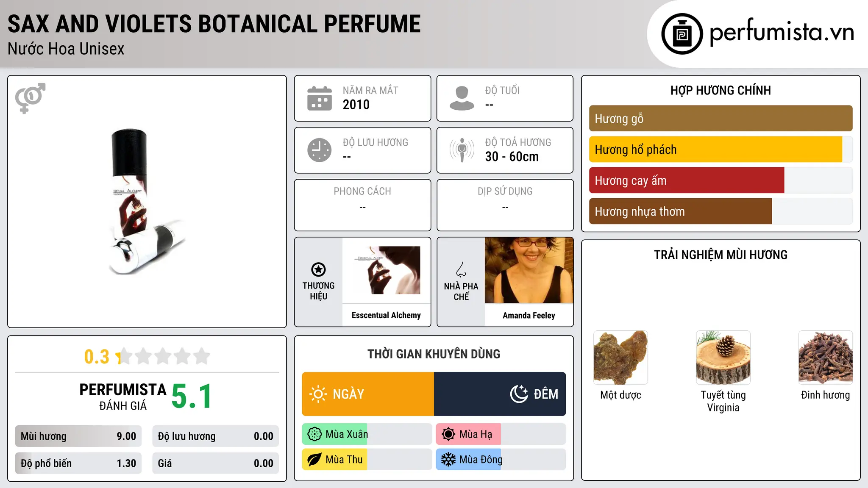Image resolution: width=868 pixels, height=488 pixels.
Task: Click the Trải nghiệm mùi hương heading
Action: click(721, 255)
